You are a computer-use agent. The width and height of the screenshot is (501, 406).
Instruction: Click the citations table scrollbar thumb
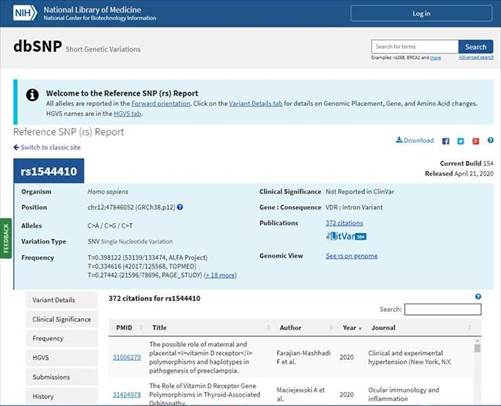478,348
